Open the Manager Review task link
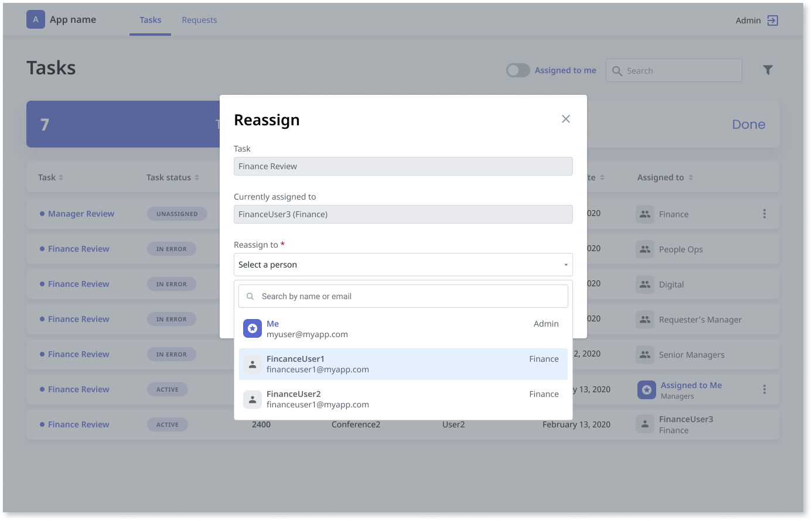This screenshot has height=521, width=812. 80,214
